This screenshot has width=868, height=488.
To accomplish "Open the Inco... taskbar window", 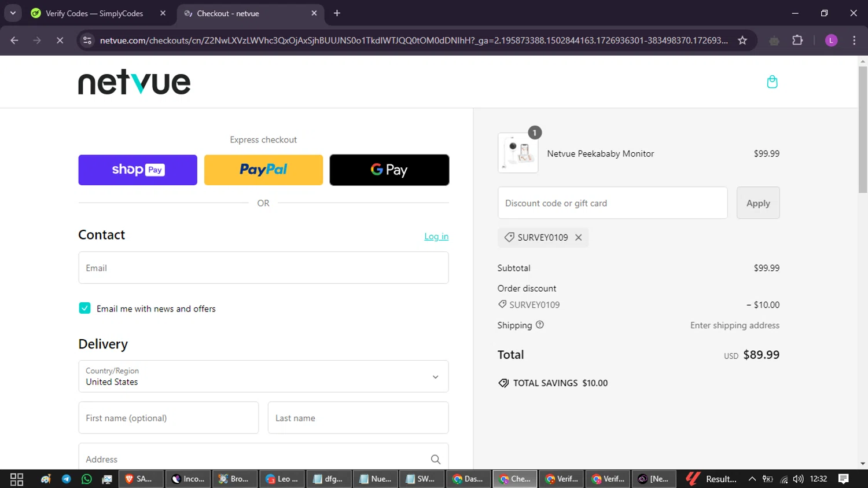I will tap(188, 479).
